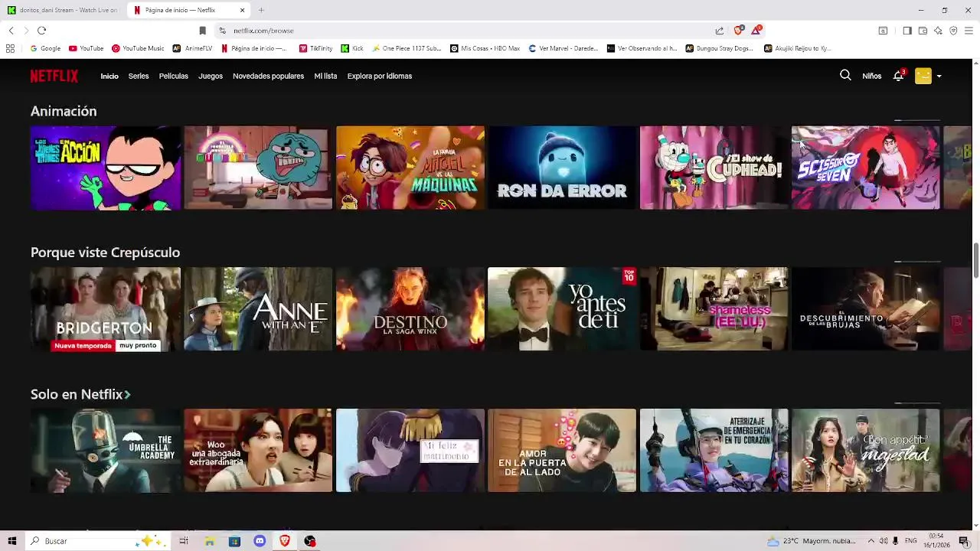Open Destino La saga Winx thumbnail

[410, 309]
